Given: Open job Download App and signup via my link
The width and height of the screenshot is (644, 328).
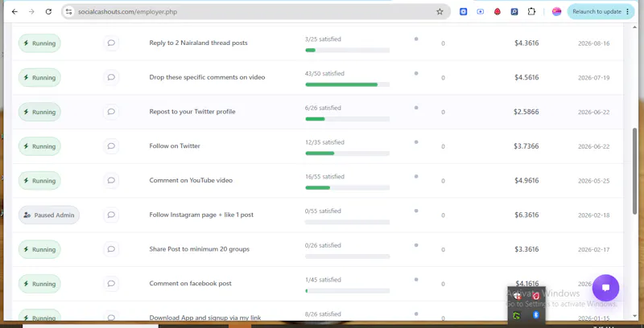Looking at the screenshot, I should 205,318.
